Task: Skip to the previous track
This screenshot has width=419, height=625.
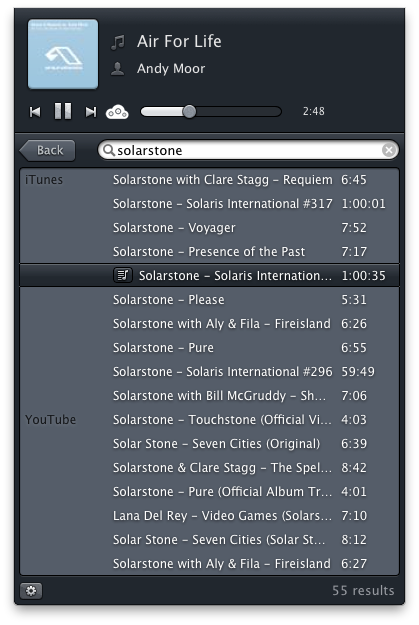Action: (x=35, y=112)
